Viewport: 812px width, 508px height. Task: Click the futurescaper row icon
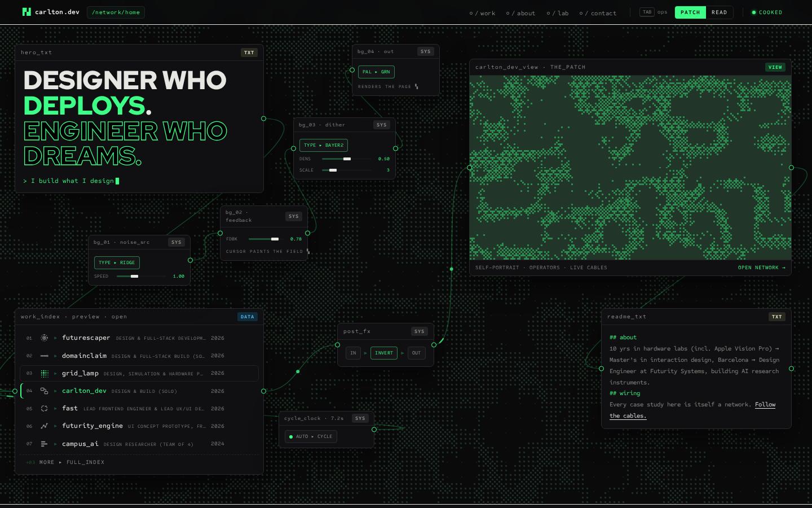(x=45, y=338)
